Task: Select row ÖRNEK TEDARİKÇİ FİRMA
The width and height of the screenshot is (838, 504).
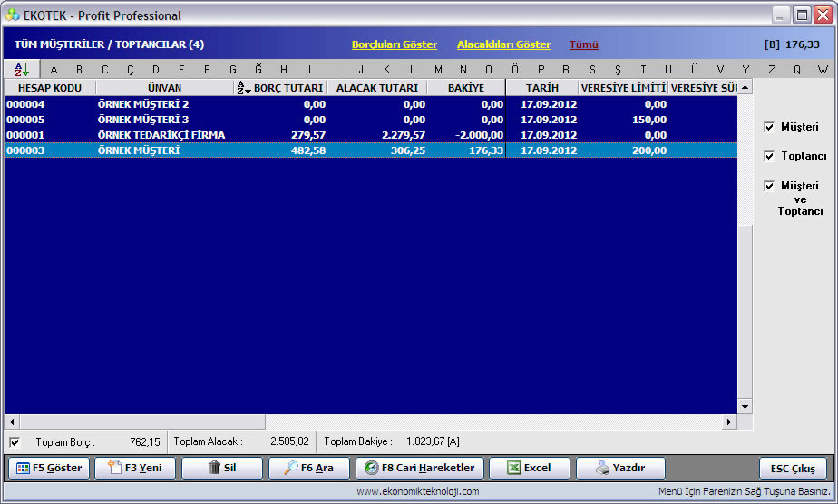Action: pyautogui.click(x=371, y=135)
